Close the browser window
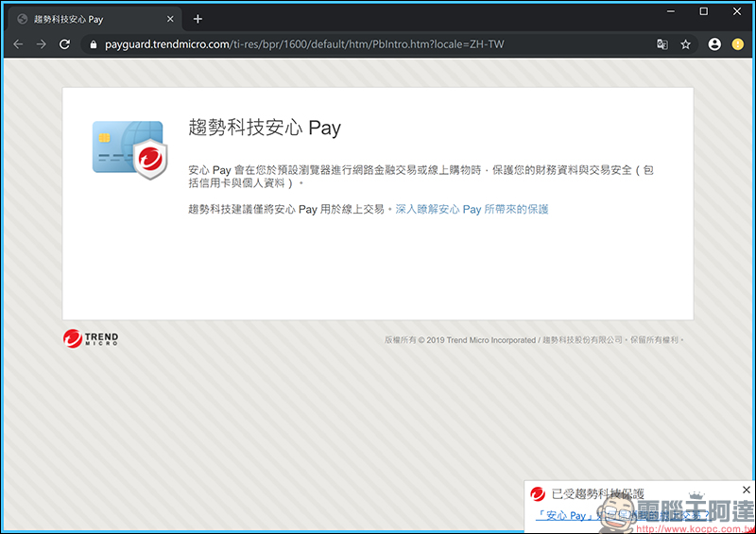 coord(737,11)
